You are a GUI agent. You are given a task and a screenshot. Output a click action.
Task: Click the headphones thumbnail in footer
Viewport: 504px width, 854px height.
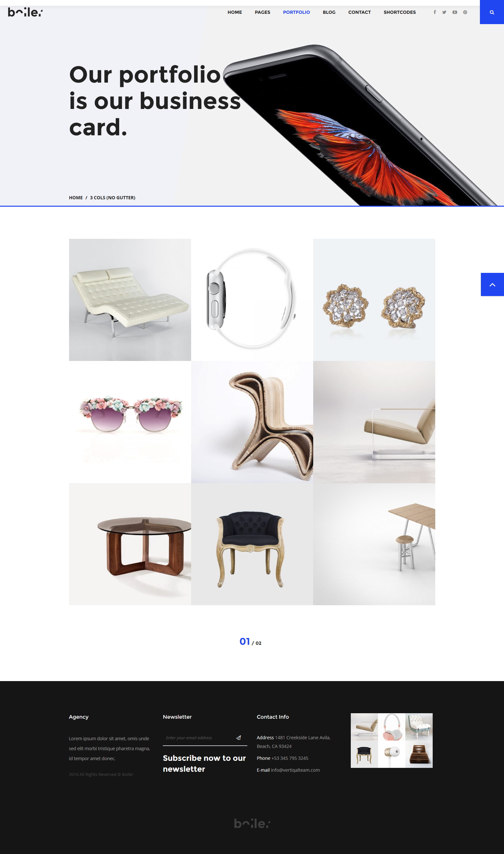pos(392,727)
